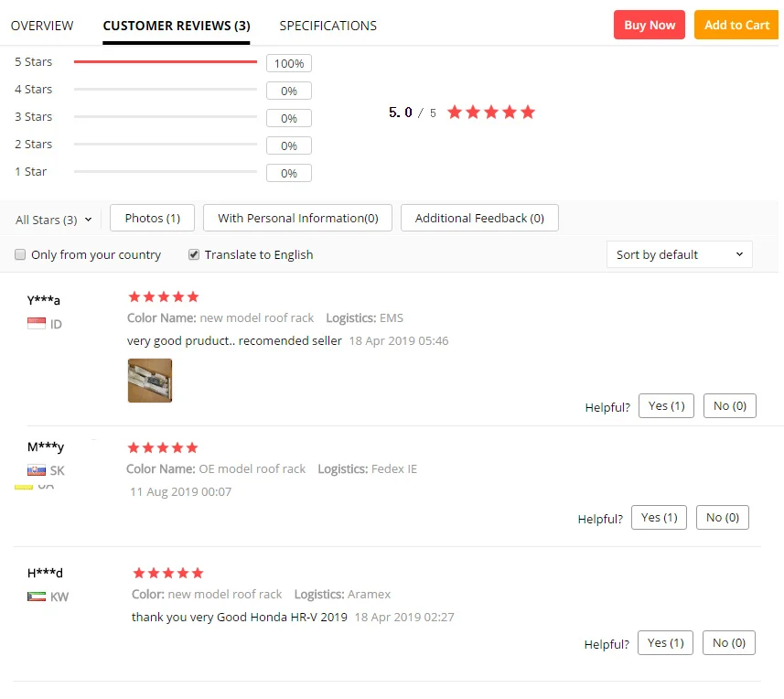
Task: Enable Only from your country checkbox
Action: click(x=20, y=254)
